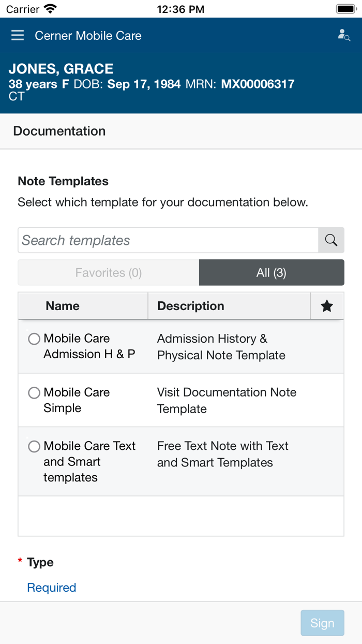This screenshot has height=644, width=362.
Task: Click the search magnifier icon
Action: click(331, 240)
